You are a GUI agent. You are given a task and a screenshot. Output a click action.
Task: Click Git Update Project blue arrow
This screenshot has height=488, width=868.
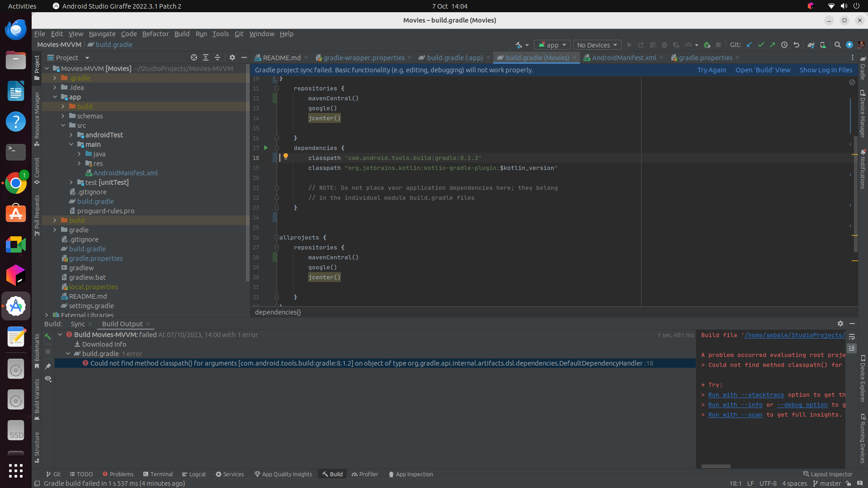point(749,45)
